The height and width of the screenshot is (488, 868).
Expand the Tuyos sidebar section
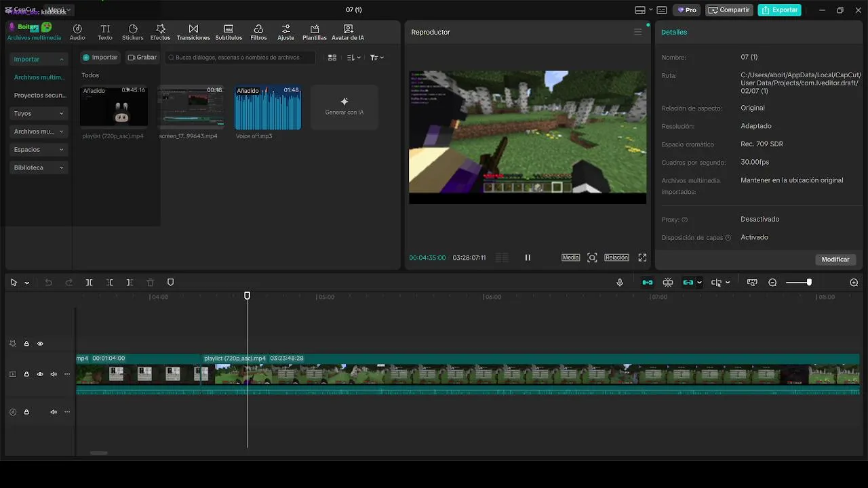click(x=39, y=113)
